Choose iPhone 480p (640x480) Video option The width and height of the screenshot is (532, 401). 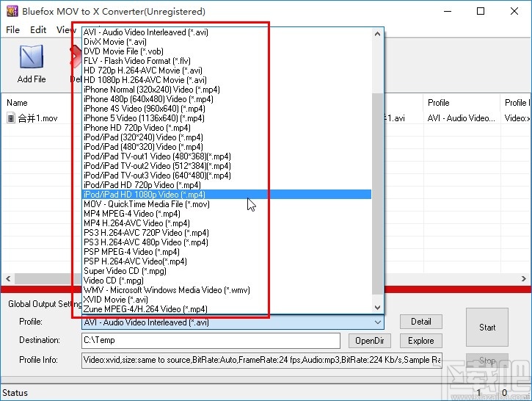pyautogui.click(x=227, y=99)
